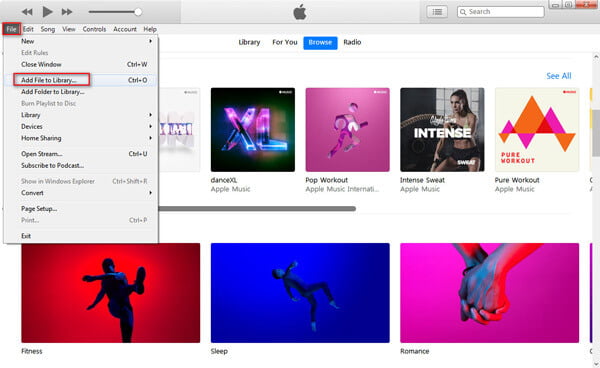Open the list view Up Next icon
The width and height of the screenshot is (600, 368).
pos(437,12)
